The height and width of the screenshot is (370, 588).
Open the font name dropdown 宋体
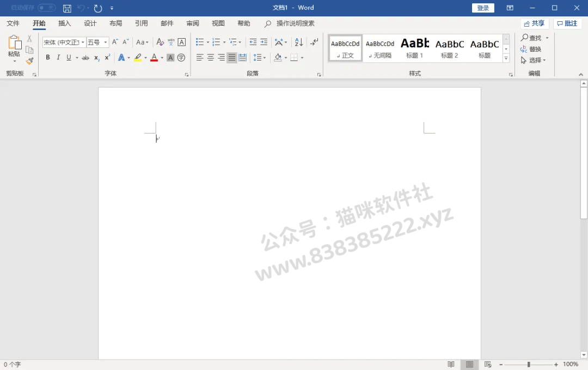point(83,42)
